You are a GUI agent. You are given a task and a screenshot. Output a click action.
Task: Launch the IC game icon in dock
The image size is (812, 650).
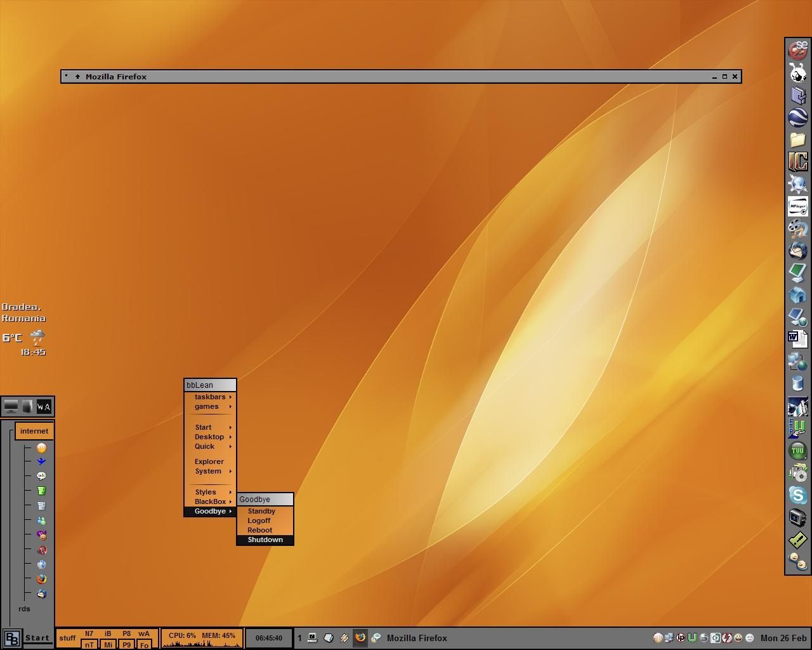coord(797,161)
